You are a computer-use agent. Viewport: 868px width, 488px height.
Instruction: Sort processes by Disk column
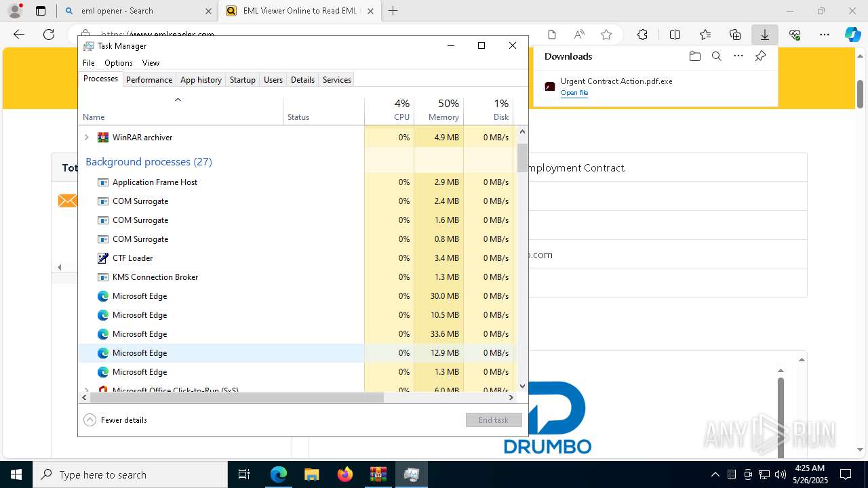click(488, 110)
